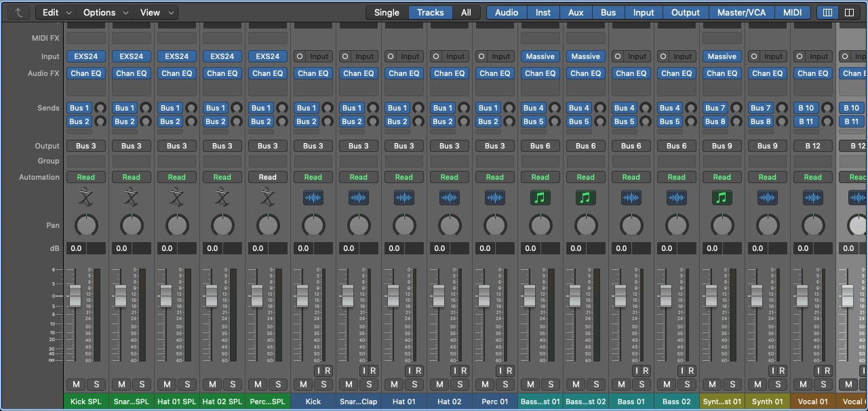Open the Options menu
Screen dimensions: 868x411
(x=100, y=12)
